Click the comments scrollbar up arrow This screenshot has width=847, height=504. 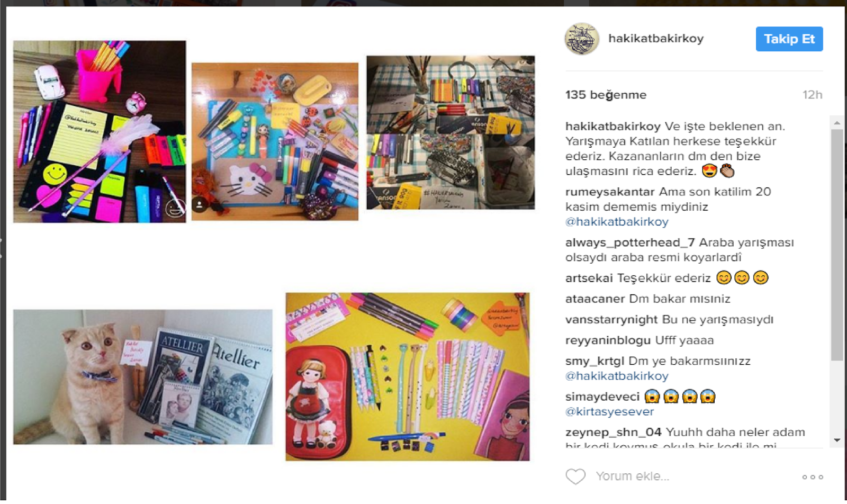(x=837, y=123)
